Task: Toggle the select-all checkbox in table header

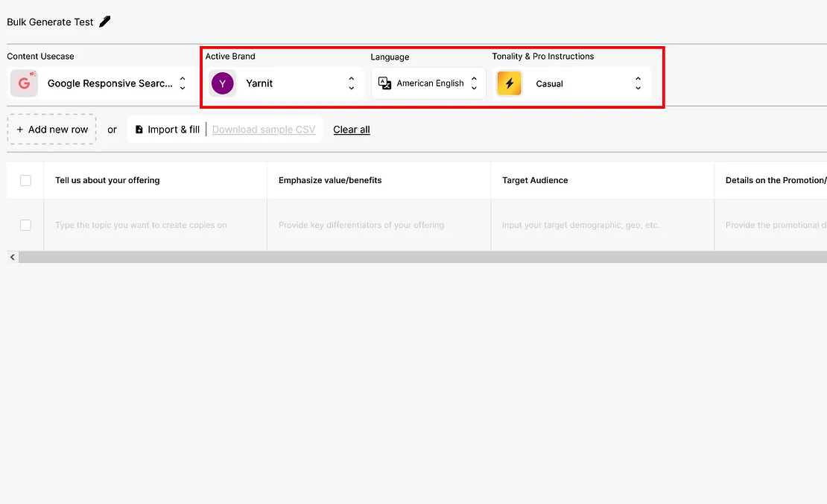Action: pos(25,180)
